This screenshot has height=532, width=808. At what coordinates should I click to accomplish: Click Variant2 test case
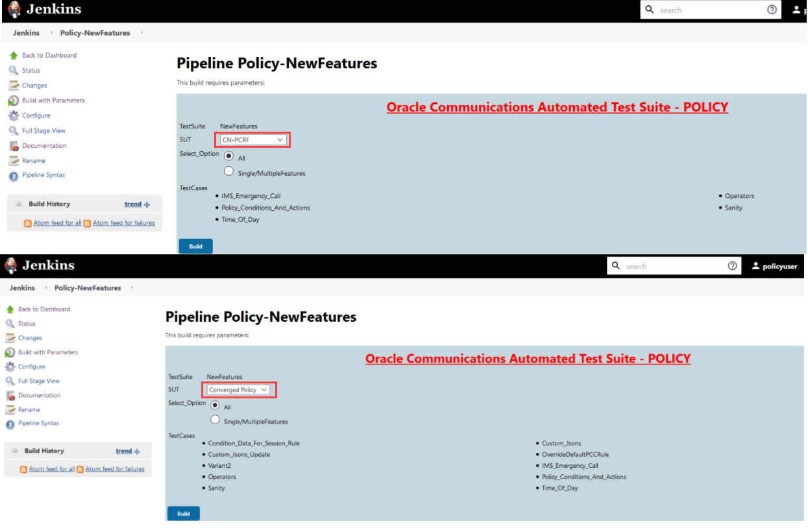[x=219, y=466]
